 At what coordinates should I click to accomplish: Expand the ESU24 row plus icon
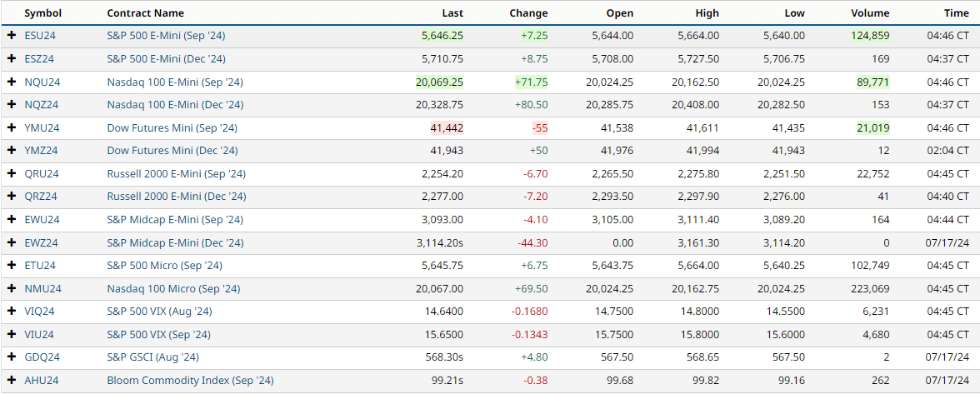pyautogui.click(x=12, y=36)
